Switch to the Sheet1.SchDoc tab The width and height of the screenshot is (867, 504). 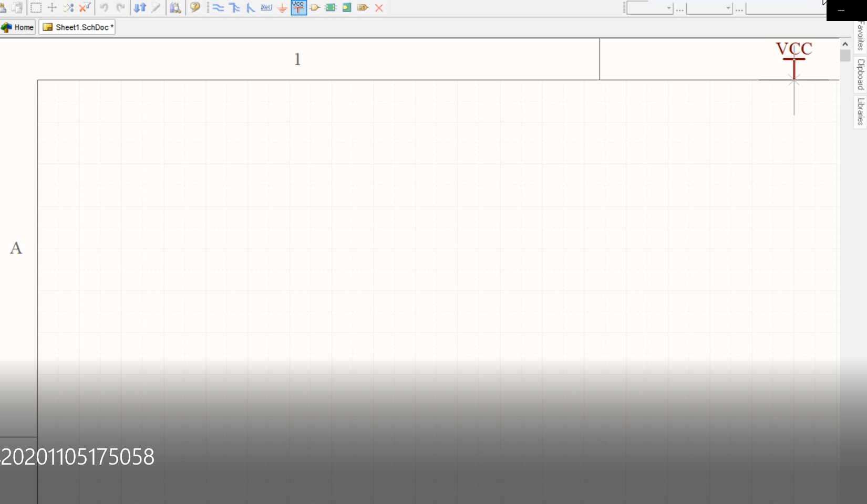[x=77, y=27]
